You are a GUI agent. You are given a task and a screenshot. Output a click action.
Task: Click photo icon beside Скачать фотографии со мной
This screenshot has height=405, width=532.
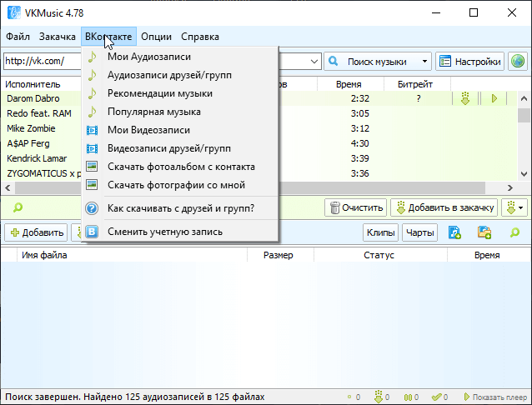(92, 184)
